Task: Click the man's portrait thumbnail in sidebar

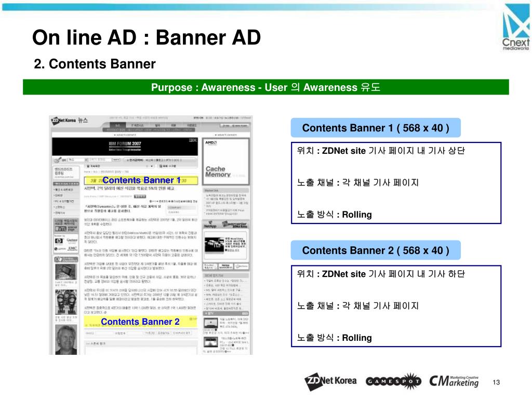Action: point(66,340)
